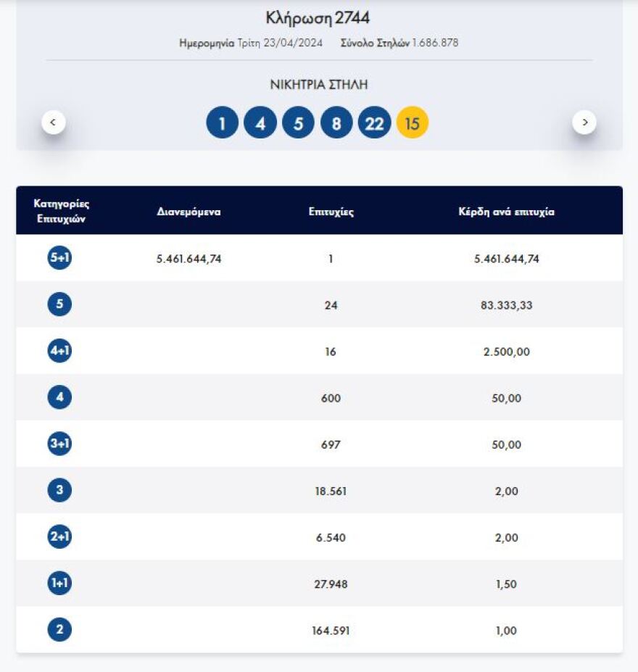Select the 2+1 category badge
The image size is (638, 672).
pyautogui.click(x=59, y=537)
